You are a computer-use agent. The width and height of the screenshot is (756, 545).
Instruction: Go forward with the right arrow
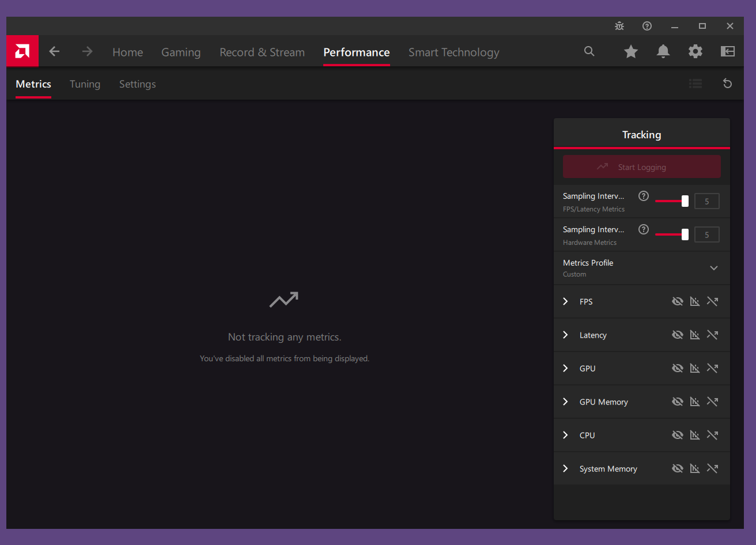point(88,52)
